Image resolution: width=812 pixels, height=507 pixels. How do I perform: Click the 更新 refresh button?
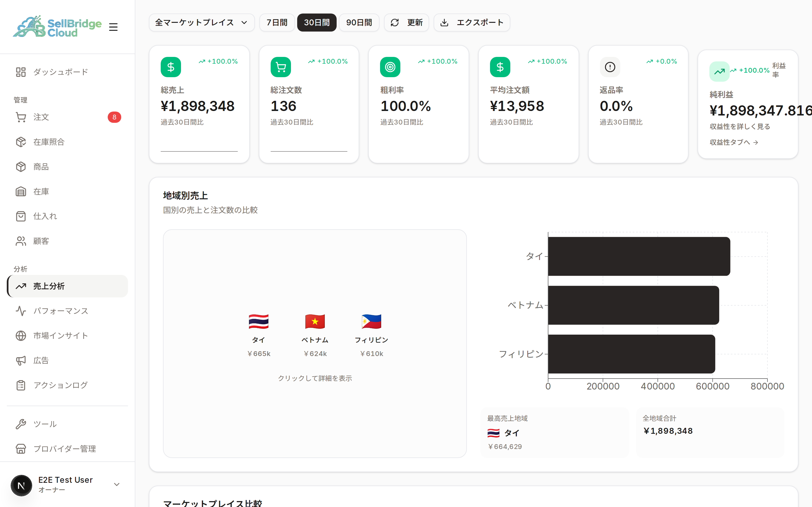click(x=406, y=23)
